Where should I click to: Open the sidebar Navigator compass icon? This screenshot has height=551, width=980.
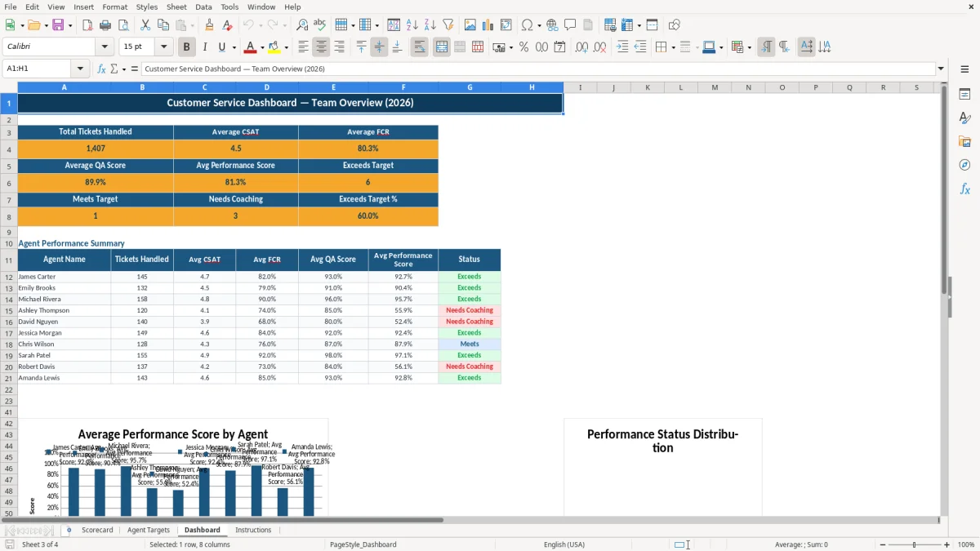(x=964, y=166)
